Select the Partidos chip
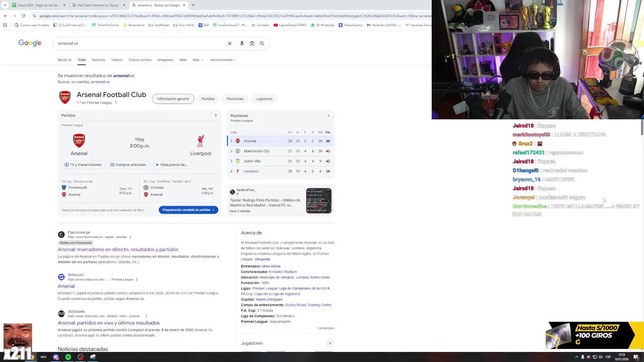644x362 pixels. click(x=208, y=99)
